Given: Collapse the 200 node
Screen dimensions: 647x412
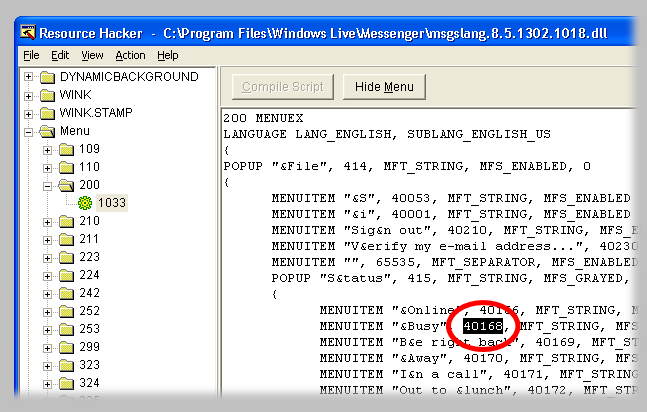Looking at the screenshot, I should point(47,187).
